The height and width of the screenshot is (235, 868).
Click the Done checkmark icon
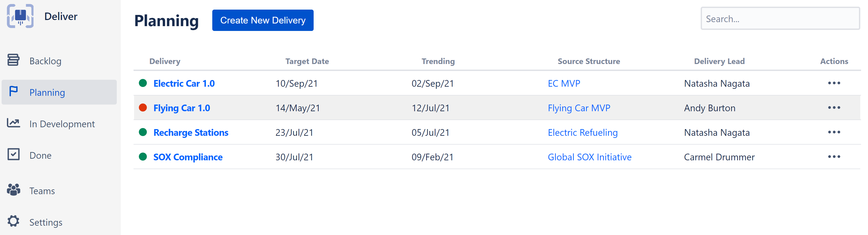[14, 155]
